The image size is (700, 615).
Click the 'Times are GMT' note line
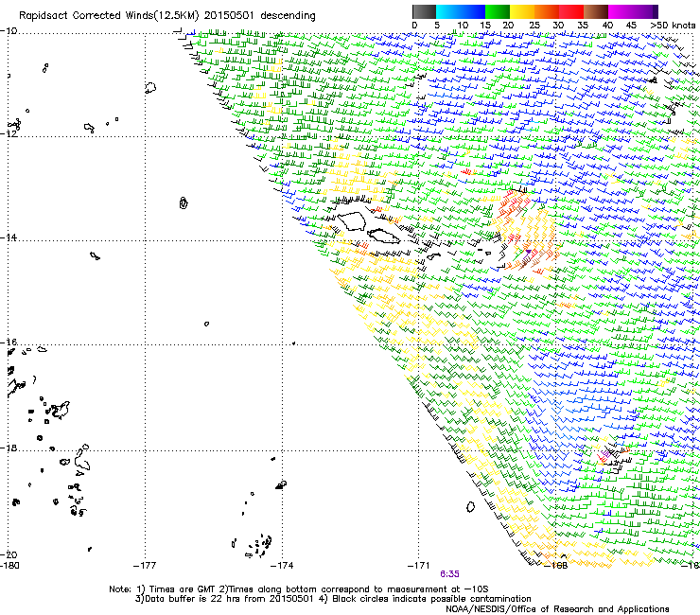click(x=299, y=589)
